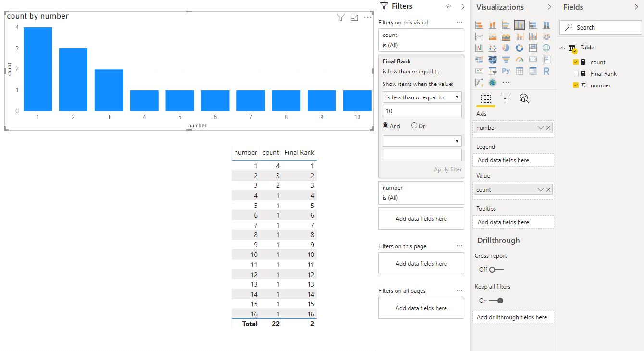Remove number field from Axis

click(x=549, y=128)
